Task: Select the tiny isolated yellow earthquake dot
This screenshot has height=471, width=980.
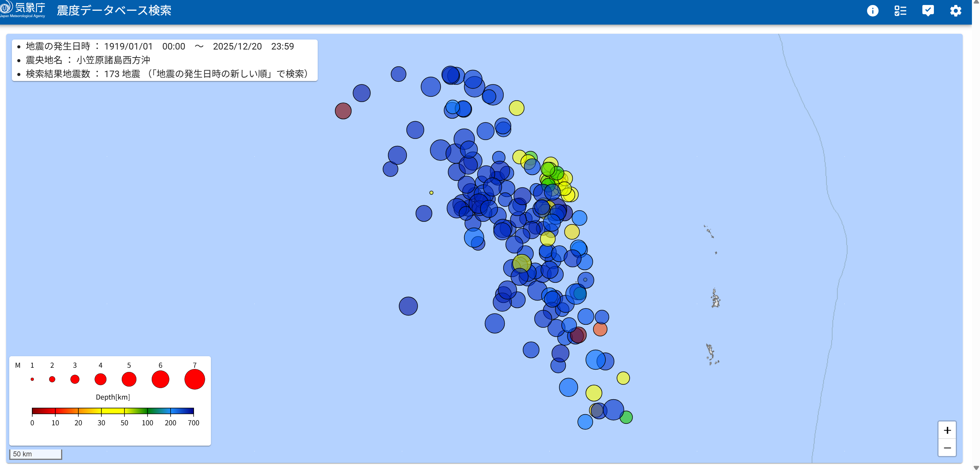Action: (x=431, y=193)
